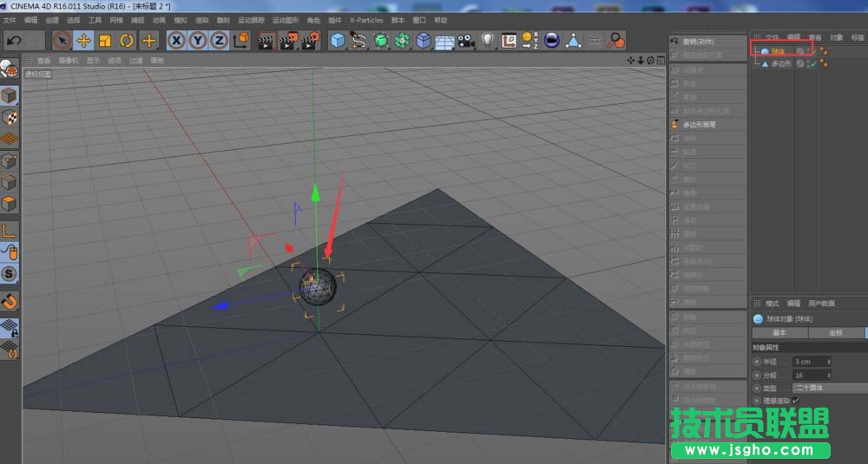Open the green subdivision generator icon
Image resolution: width=868 pixels, height=464 pixels.
click(381, 41)
